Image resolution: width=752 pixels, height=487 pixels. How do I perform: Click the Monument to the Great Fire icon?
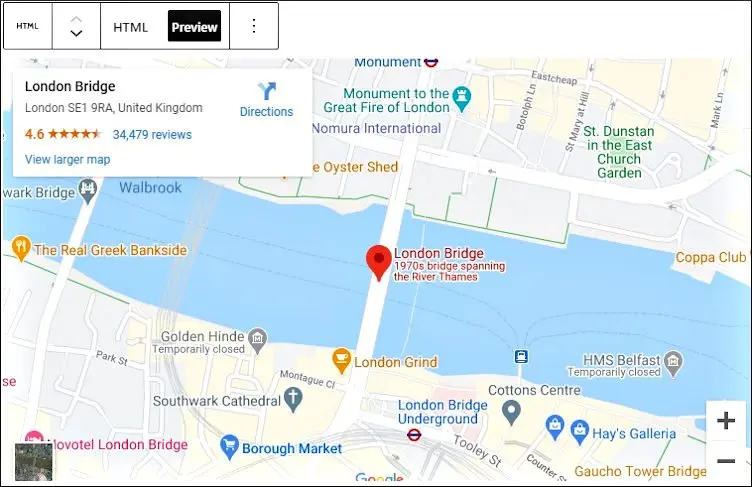tap(462, 98)
